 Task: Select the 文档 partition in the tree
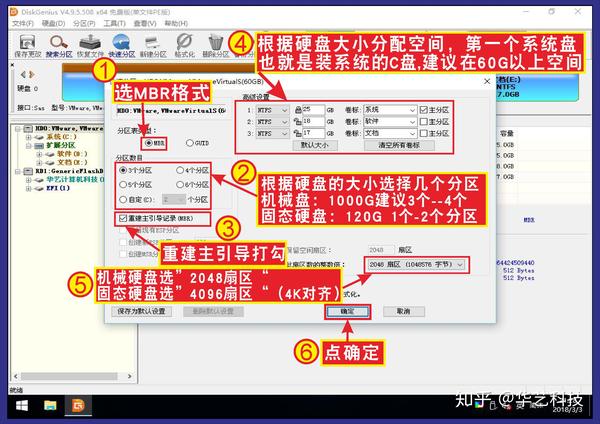click(72, 162)
